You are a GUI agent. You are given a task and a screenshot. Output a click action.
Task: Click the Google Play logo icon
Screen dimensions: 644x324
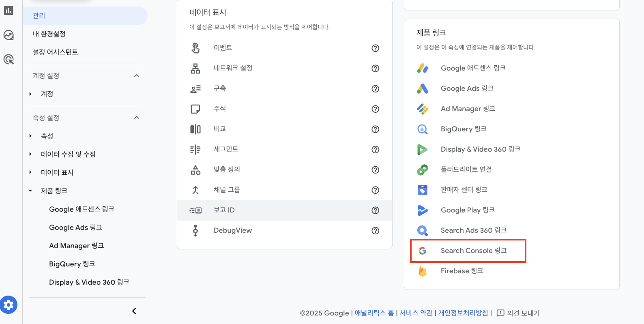[x=423, y=210]
